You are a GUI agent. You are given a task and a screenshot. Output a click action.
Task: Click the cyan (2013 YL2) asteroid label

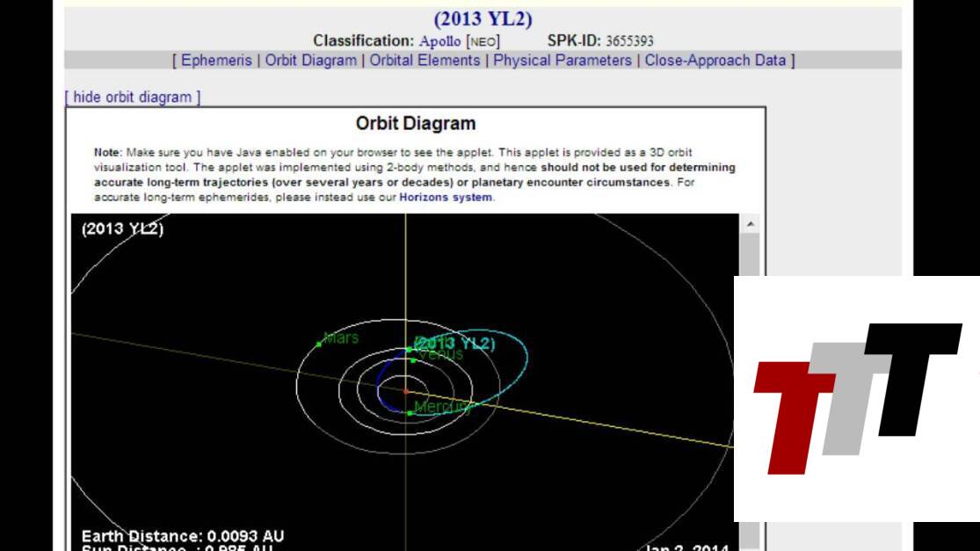454,344
